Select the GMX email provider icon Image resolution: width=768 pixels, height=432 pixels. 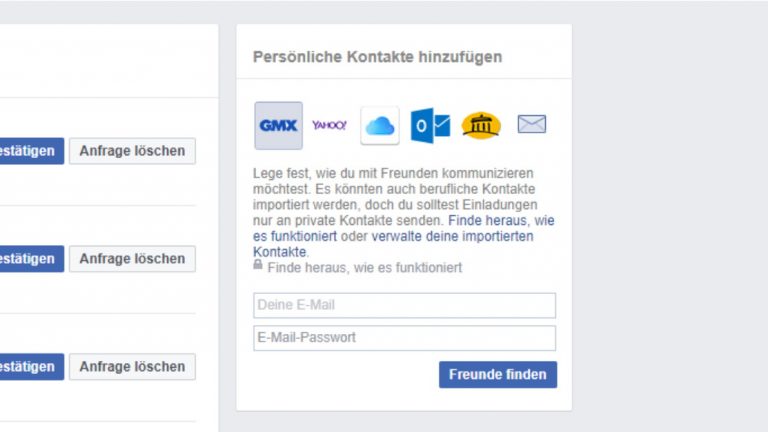278,126
